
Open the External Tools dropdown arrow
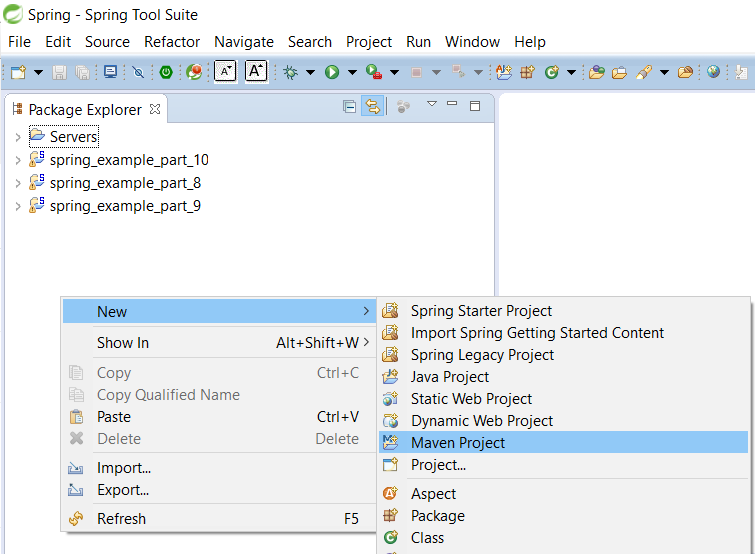394,73
